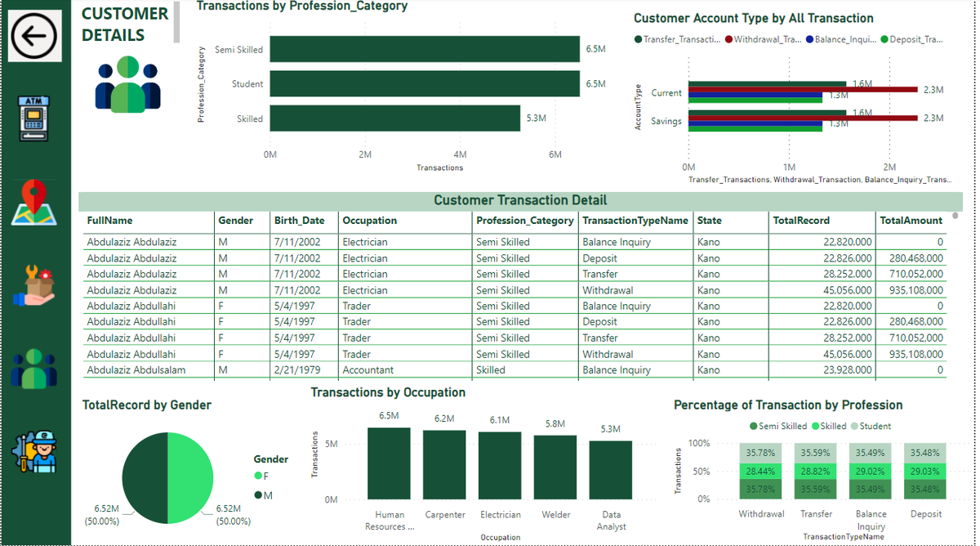980x546 pixels.
Task: Click the customer group image beside title
Action: [x=128, y=84]
